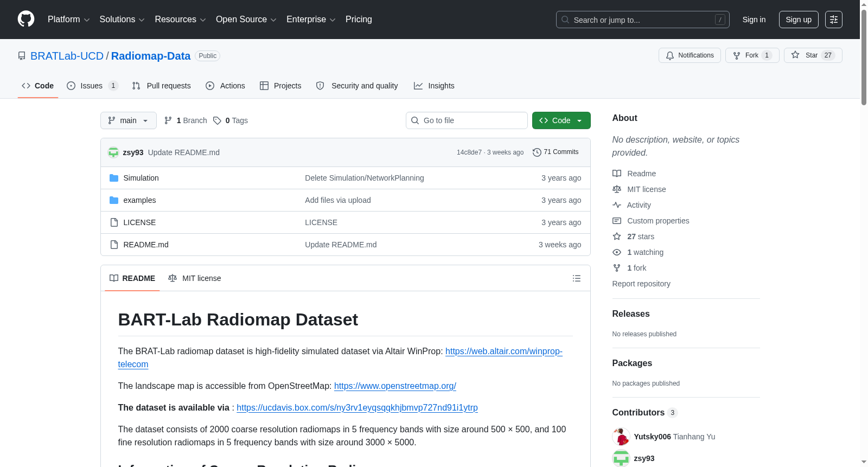868x467 pixels.
Task: Open the main branch selector dropdown
Action: (x=129, y=120)
